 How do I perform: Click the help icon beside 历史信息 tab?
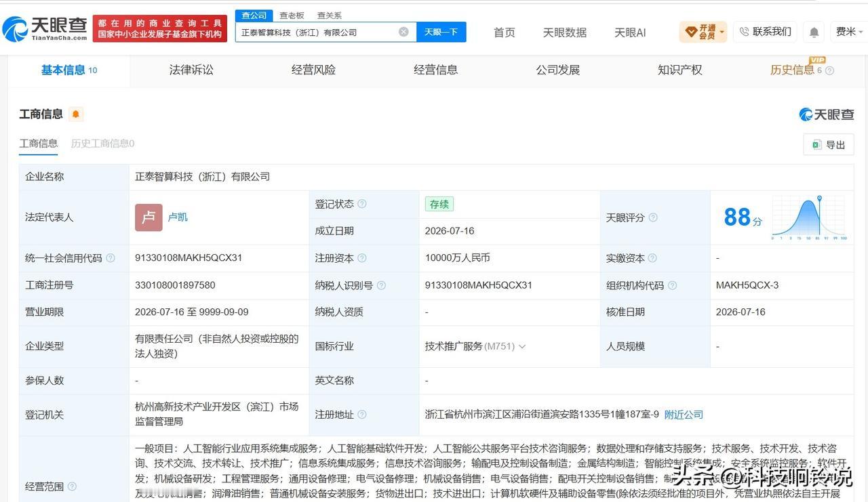coord(829,70)
